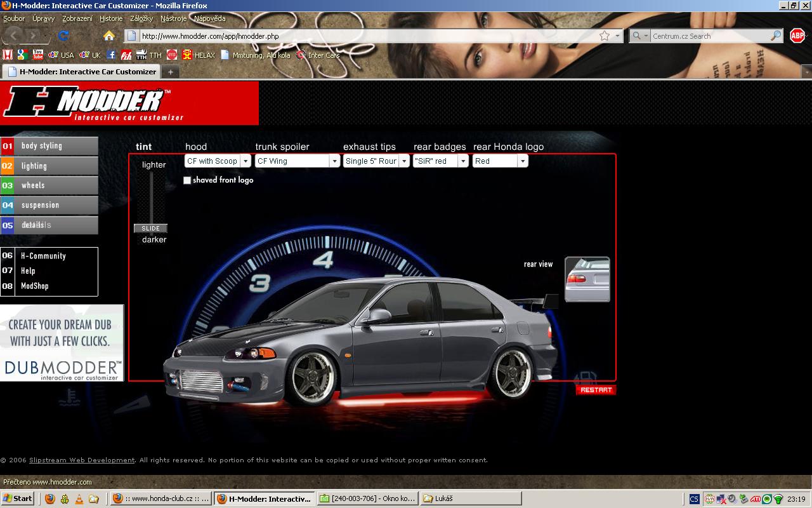Open the rear badges dropdown
The height and width of the screenshot is (508, 812).
coord(463,161)
